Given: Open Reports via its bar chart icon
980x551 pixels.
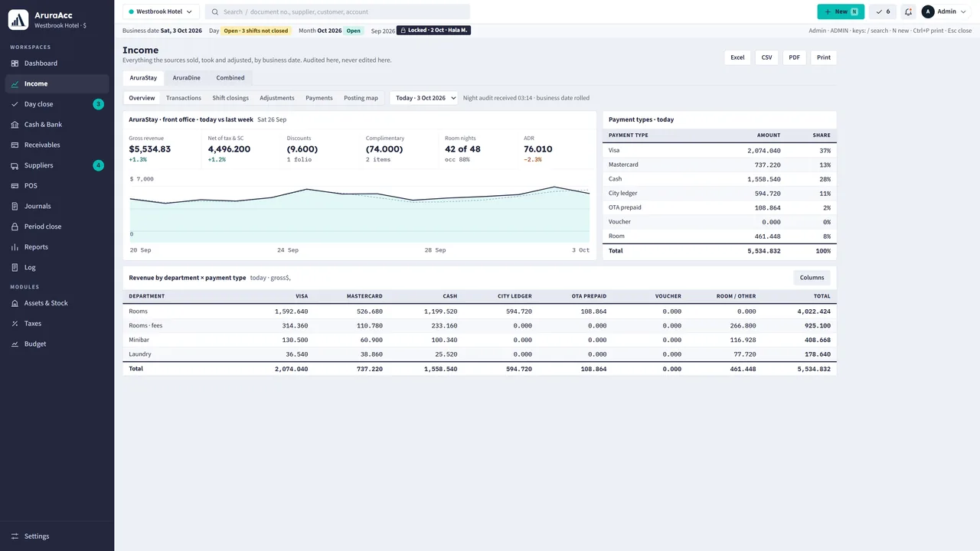Looking at the screenshot, I should click(15, 247).
